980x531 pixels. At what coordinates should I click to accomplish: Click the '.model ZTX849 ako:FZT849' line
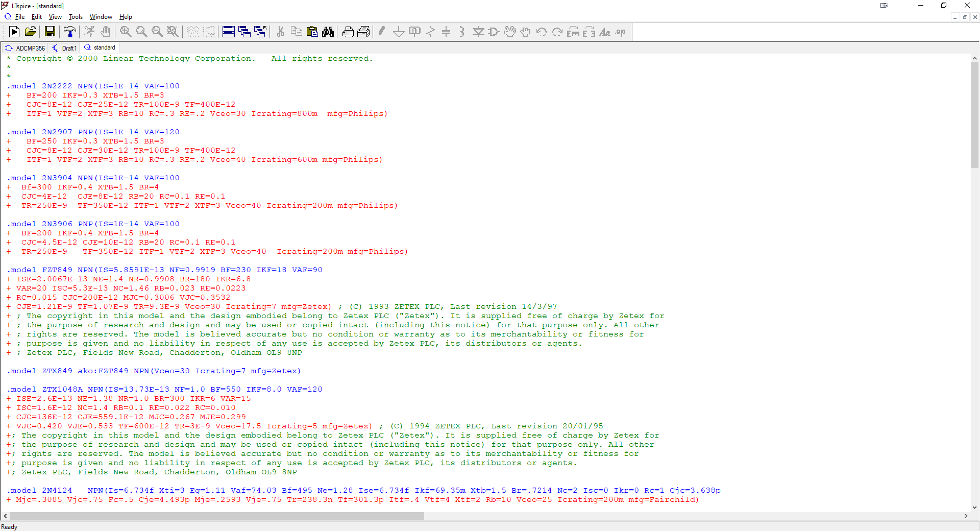(x=154, y=371)
